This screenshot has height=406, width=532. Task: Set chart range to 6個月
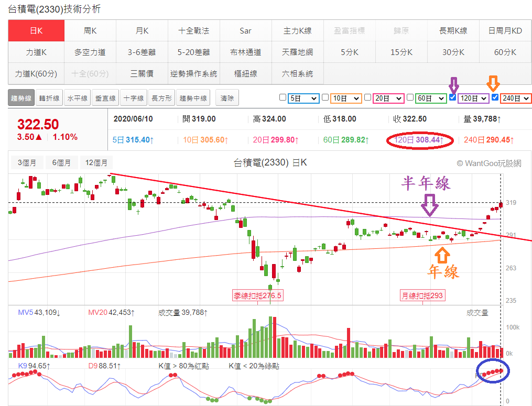tap(61, 162)
